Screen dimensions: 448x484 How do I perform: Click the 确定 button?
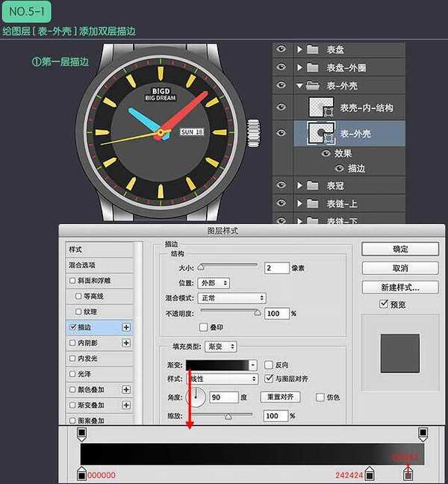click(x=399, y=249)
